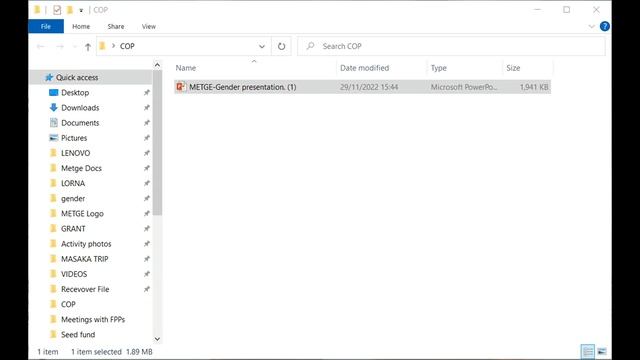
Task: Switch to the Home ribbon tab
Action: tap(81, 27)
